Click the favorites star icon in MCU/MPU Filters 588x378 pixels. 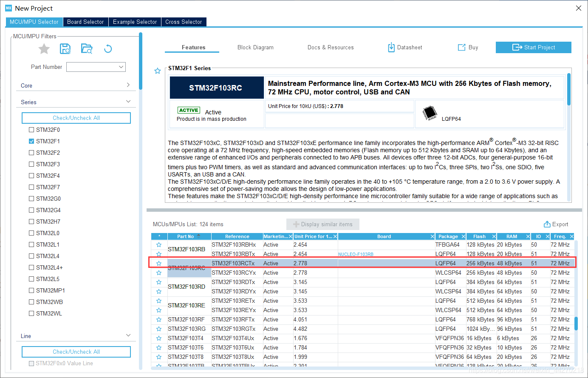coord(44,49)
